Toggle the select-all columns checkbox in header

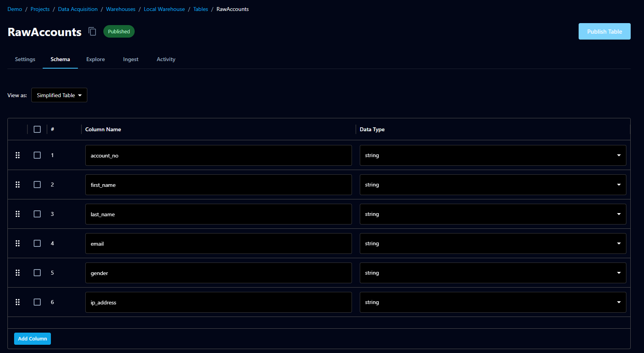(37, 129)
